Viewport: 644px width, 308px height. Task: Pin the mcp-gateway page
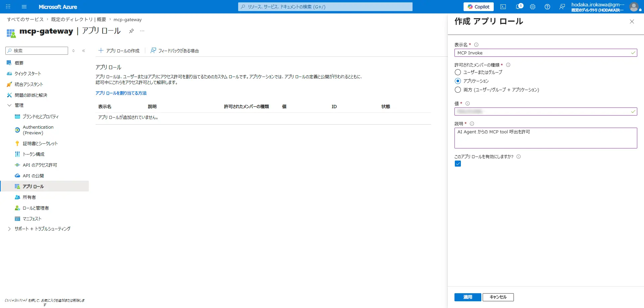tap(131, 31)
